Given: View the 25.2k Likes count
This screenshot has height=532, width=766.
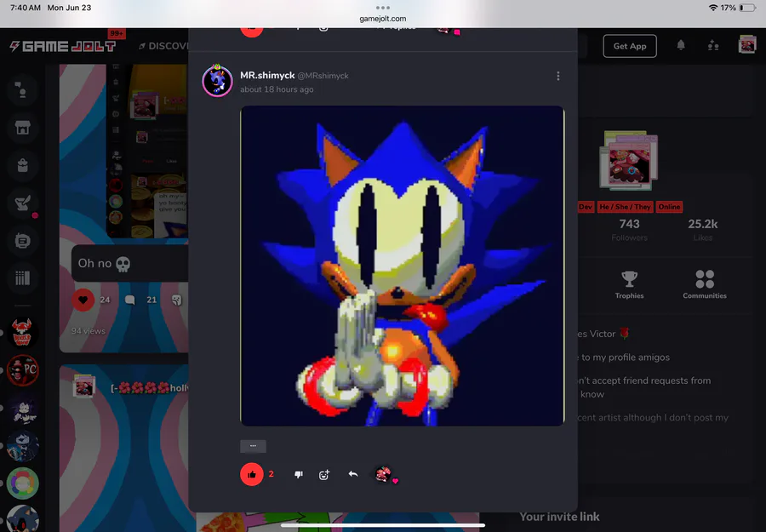Looking at the screenshot, I should pos(702,230).
